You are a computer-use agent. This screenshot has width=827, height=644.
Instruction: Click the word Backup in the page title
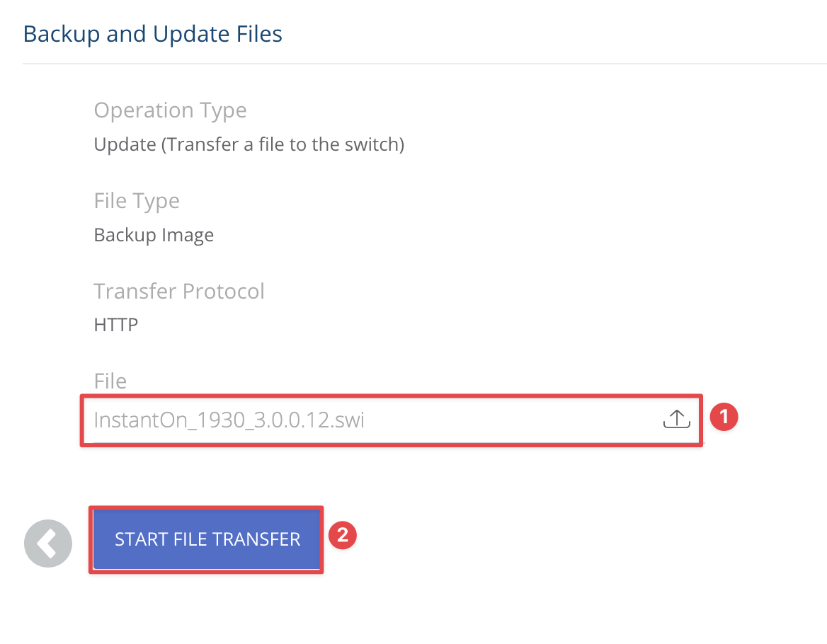[62, 34]
